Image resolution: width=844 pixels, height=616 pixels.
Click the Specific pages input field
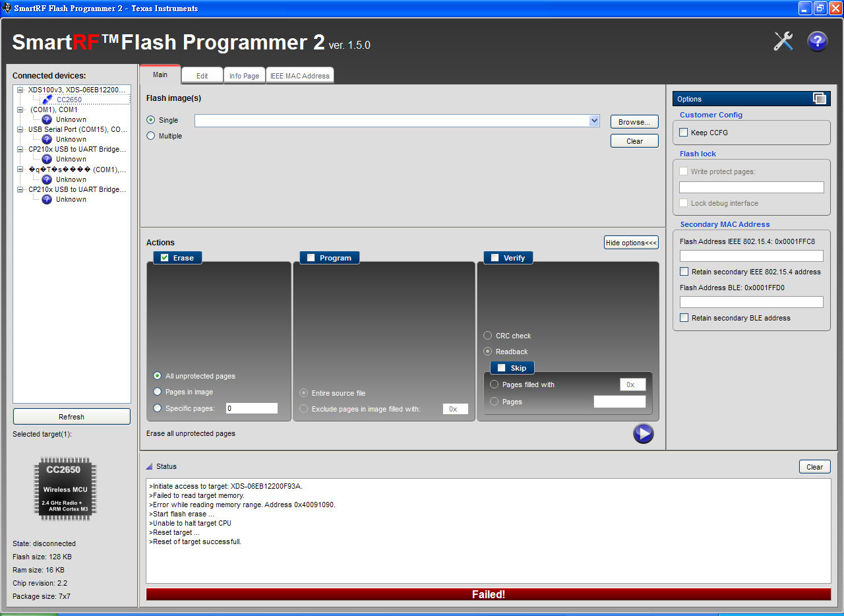point(252,408)
